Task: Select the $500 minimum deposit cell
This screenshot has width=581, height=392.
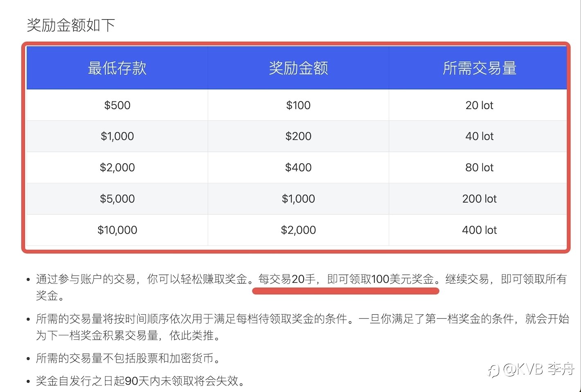Action: click(x=117, y=105)
